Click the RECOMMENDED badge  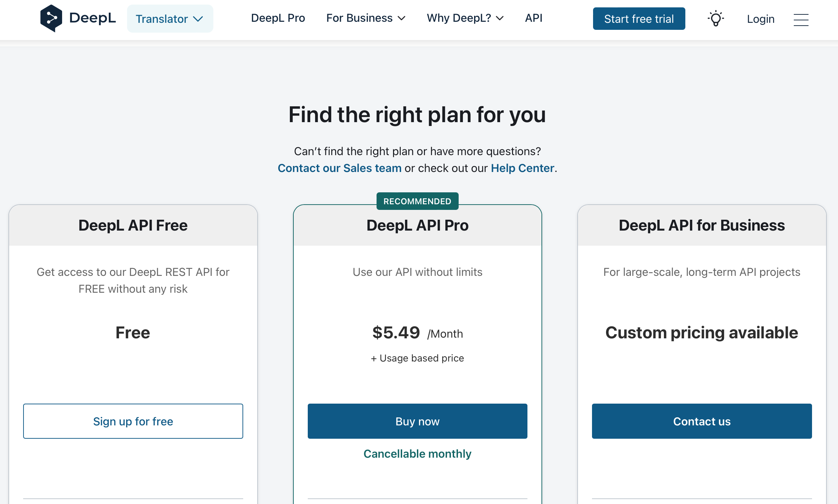(417, 201)
